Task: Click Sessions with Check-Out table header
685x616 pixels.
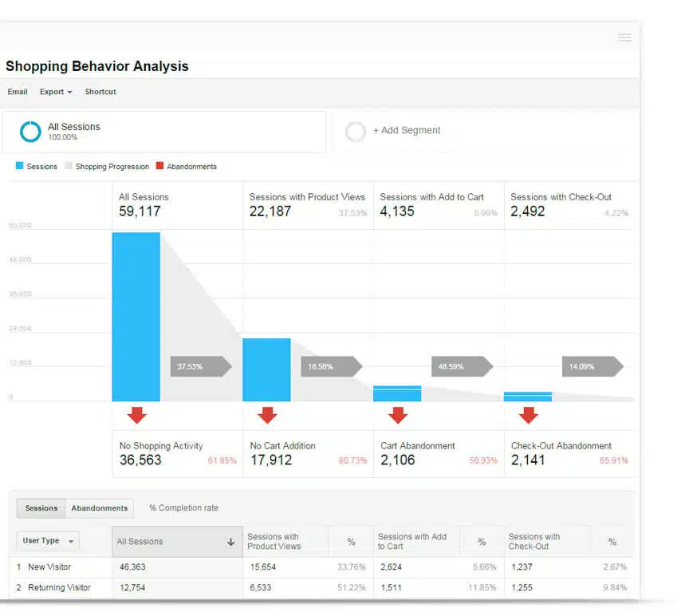Action: (533, 541)
